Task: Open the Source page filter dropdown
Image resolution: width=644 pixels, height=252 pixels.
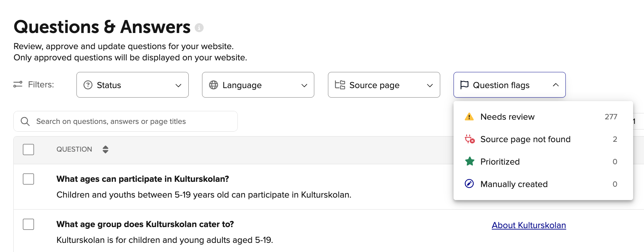Action: coord(384,85)
